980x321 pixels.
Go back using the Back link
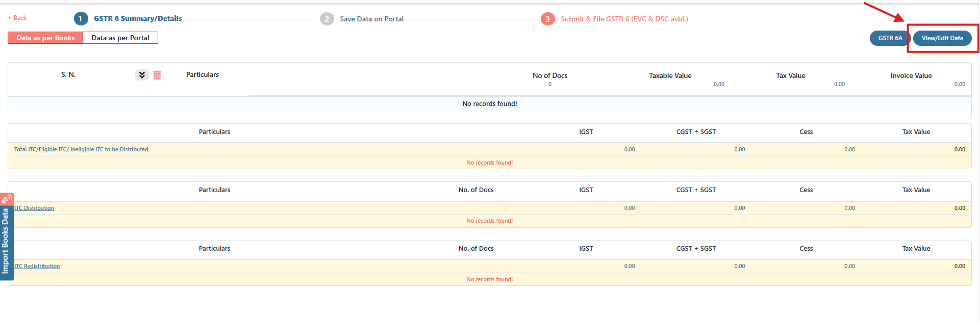pyautogui.click(x=17, y=18)
